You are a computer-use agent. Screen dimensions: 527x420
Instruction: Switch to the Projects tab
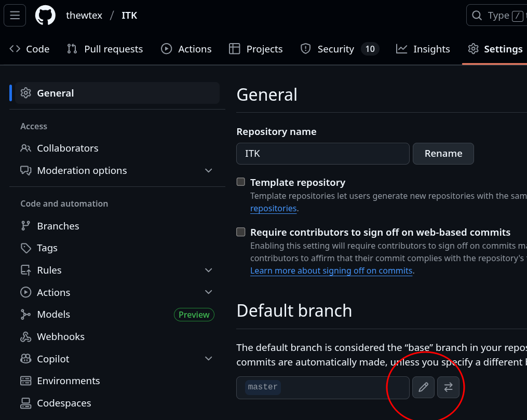[256, 49]
